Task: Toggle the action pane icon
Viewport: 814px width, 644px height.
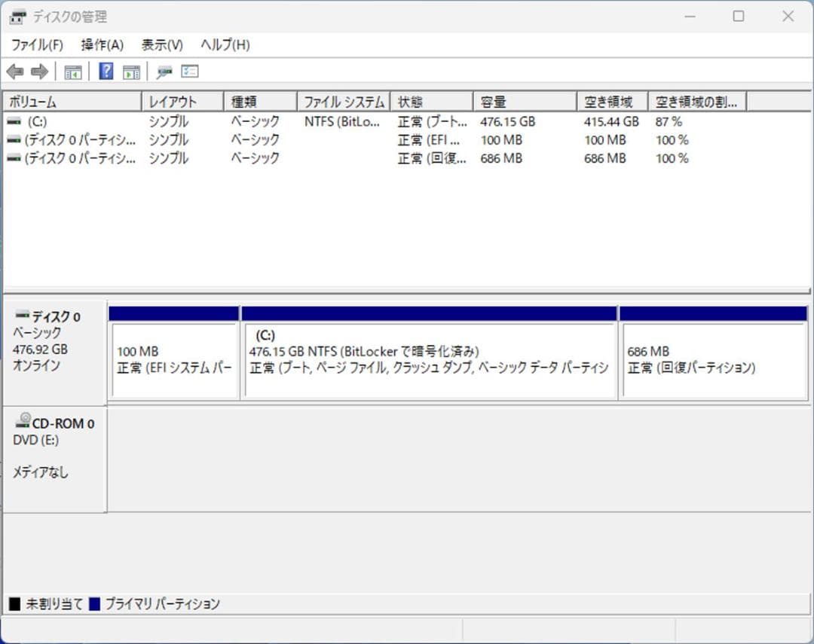Action: [x=131, y=71]
